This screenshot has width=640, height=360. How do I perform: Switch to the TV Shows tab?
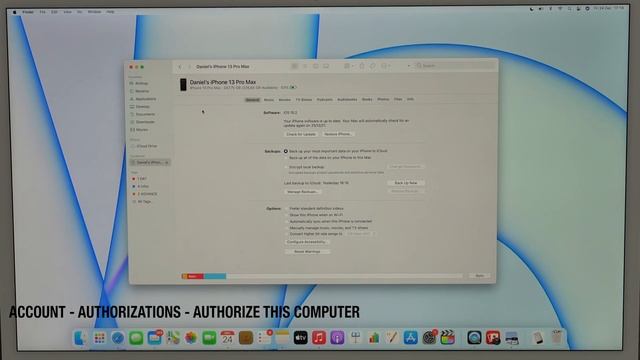point(304,100)
